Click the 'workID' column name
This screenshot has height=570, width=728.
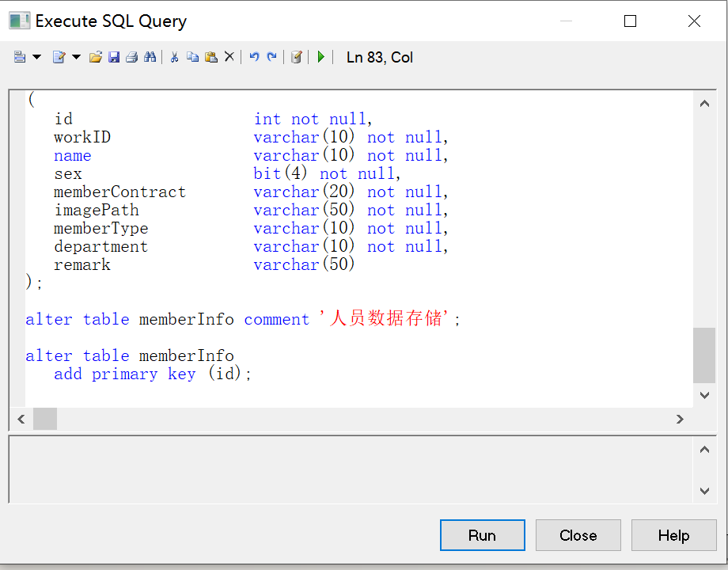point(82,138)
